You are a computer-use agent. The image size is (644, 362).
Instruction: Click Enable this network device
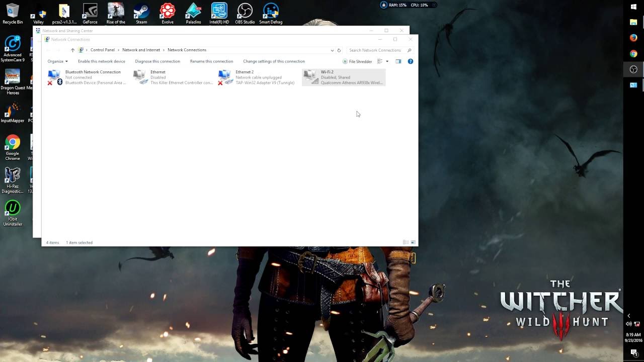(102, 61)
